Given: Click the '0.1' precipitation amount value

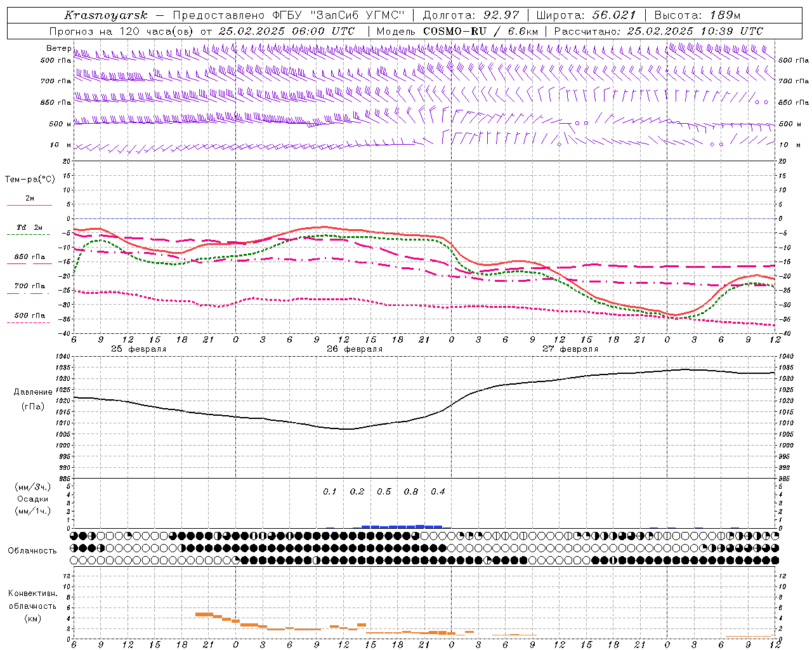Looking at the screenshot, I should (x=330, y=491).
